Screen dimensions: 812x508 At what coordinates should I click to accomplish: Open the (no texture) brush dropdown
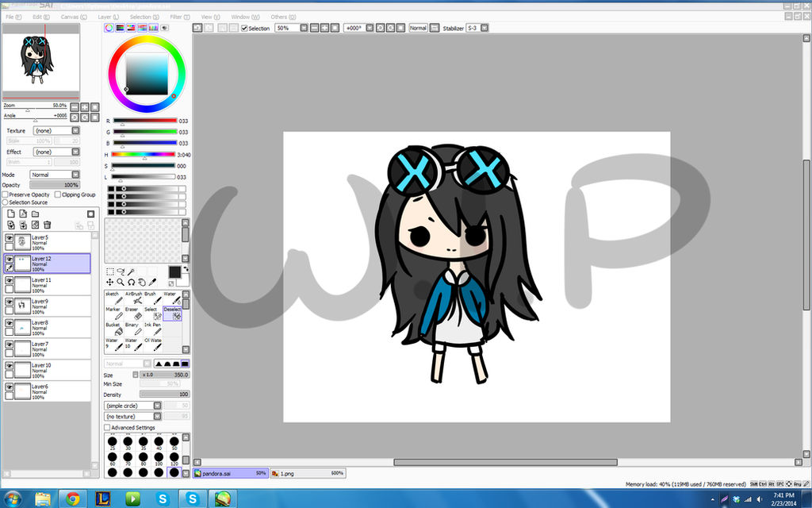tap(133, 417)
